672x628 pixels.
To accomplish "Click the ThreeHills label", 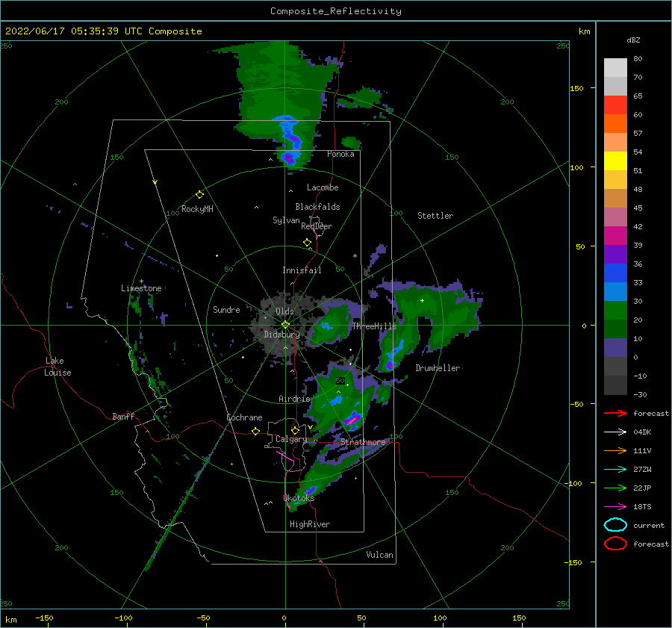I will coord(375,326).
